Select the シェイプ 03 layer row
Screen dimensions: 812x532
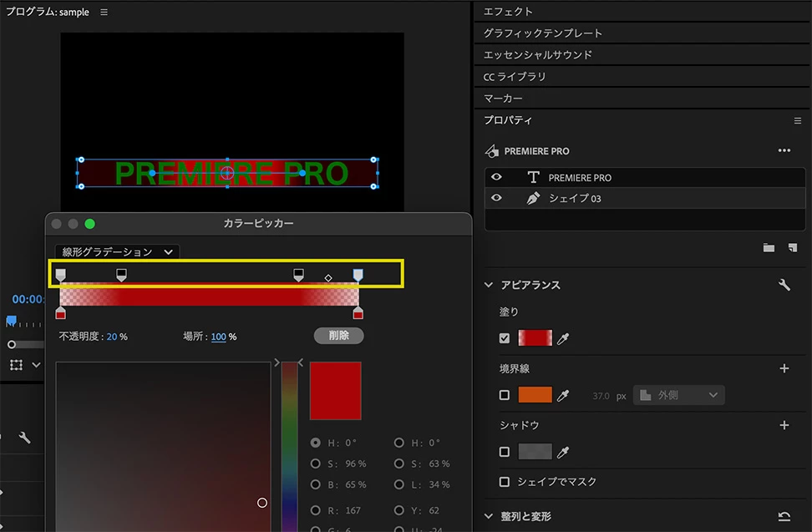click(645, 198)
